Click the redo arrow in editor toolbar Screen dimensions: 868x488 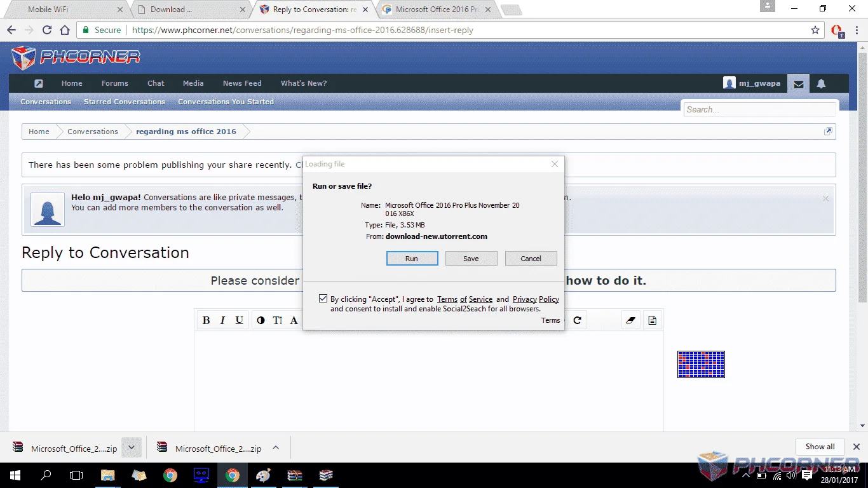point(577,320)
